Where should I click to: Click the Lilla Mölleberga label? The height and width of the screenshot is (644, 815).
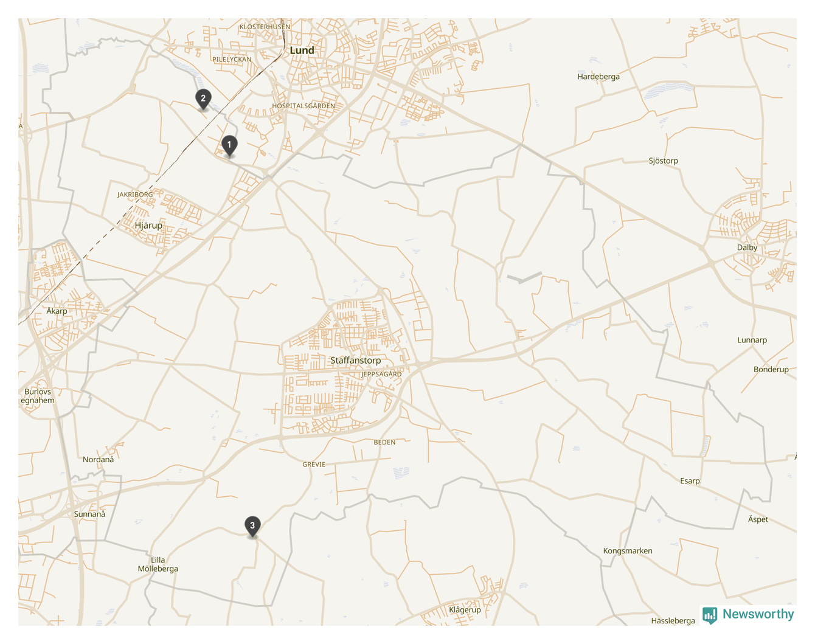158,565
